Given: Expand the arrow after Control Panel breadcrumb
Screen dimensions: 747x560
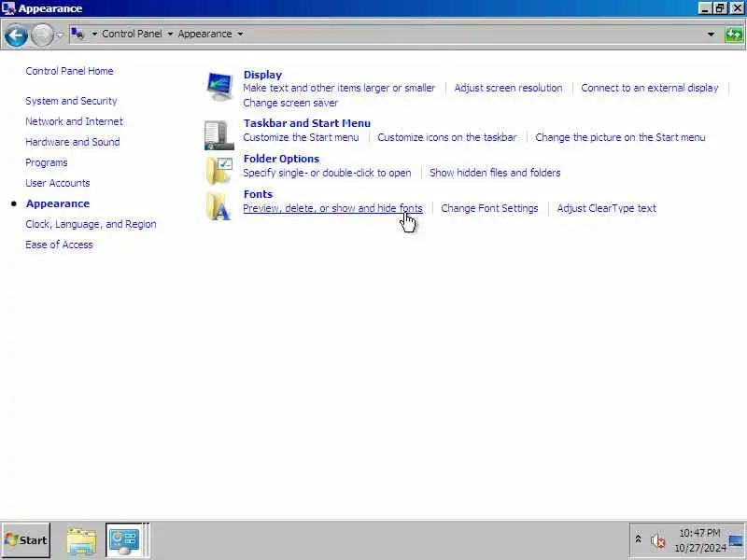Looking at the screenshot, I should pos(170,34).
